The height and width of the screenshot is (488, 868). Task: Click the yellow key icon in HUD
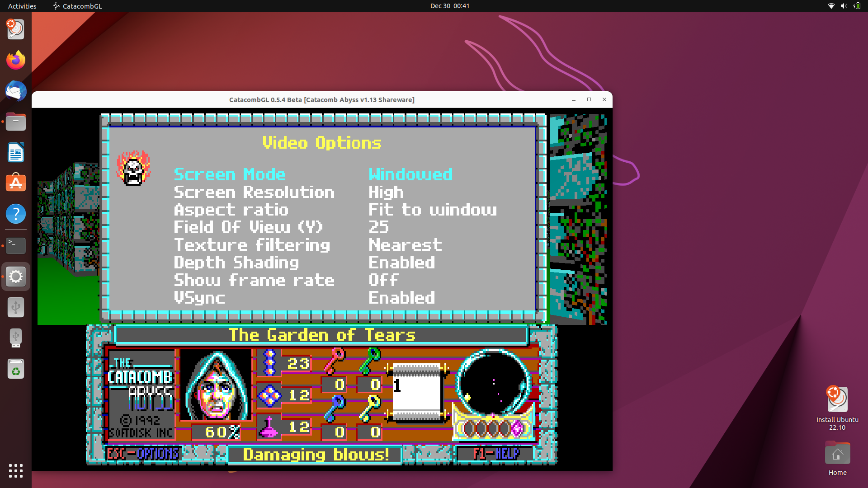pos(370,408)
